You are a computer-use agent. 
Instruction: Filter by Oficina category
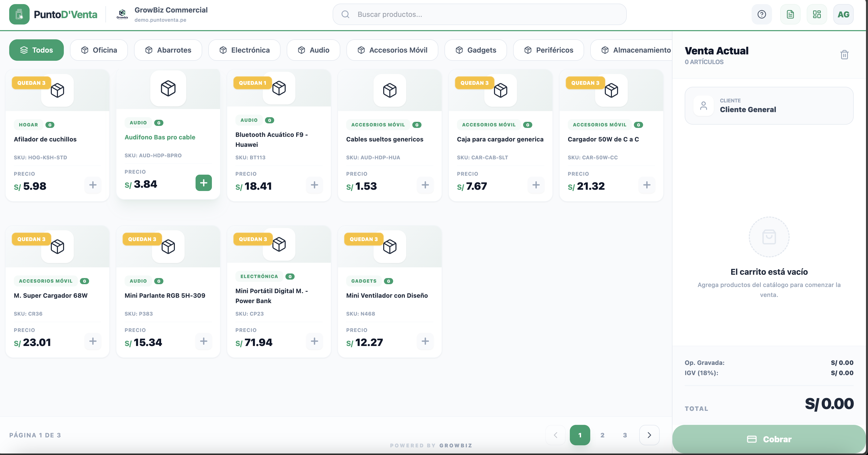[99, 50]
